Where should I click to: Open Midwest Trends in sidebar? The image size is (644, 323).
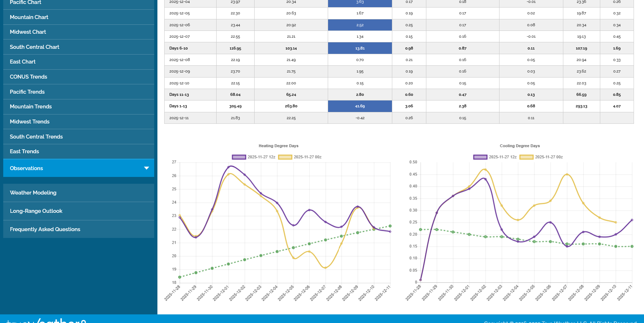pos(30,122)
